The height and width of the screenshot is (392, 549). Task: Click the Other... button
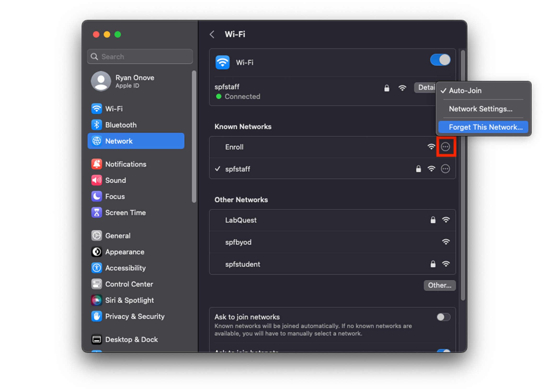pyautogui.click(x=439, y=285)
